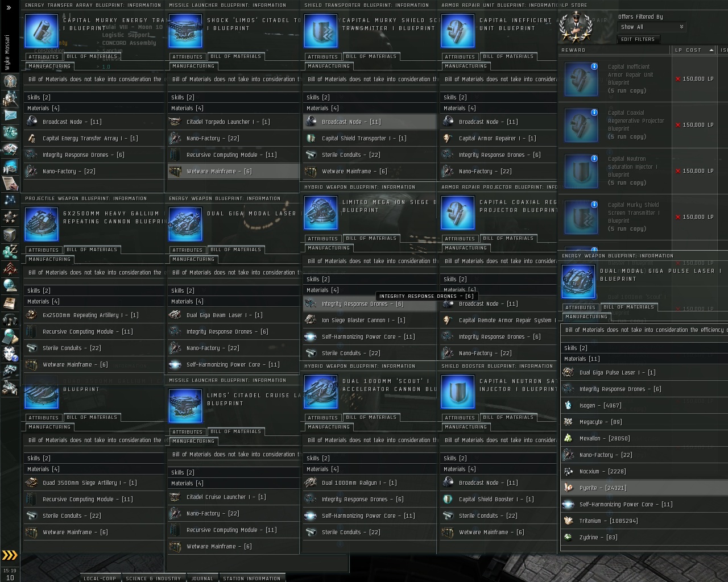This screenshot has width=728, height=582.
Task: Open the Help face icon in the Neocom
Action: pyautogui.click(x=10, y=354)
